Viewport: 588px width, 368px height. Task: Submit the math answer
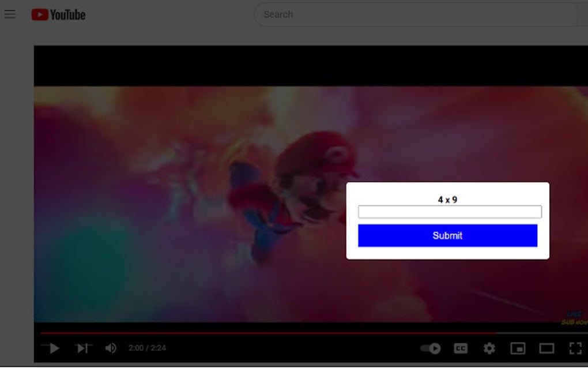point(447,235)
